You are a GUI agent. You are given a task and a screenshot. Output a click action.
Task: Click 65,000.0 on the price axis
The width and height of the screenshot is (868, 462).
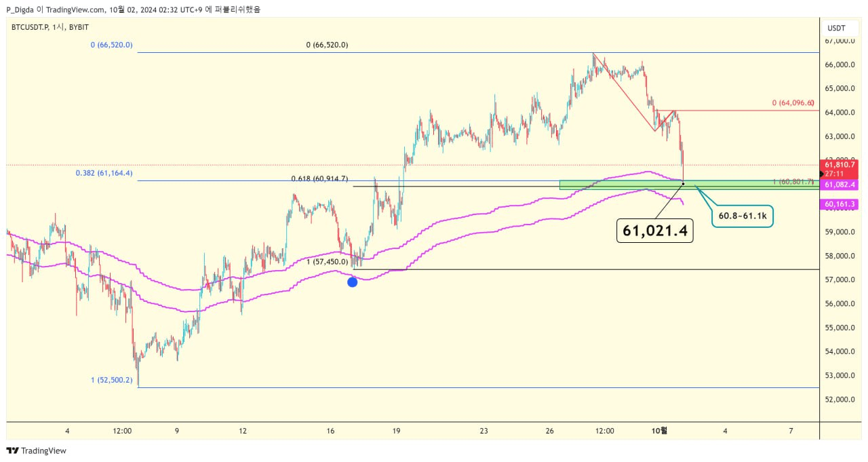coord(840,89)
